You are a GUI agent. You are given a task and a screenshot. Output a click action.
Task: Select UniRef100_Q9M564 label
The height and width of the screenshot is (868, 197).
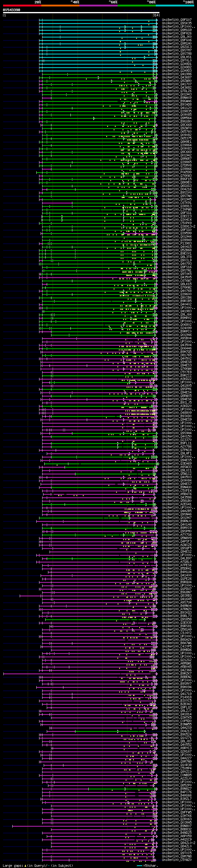point(177,118)
